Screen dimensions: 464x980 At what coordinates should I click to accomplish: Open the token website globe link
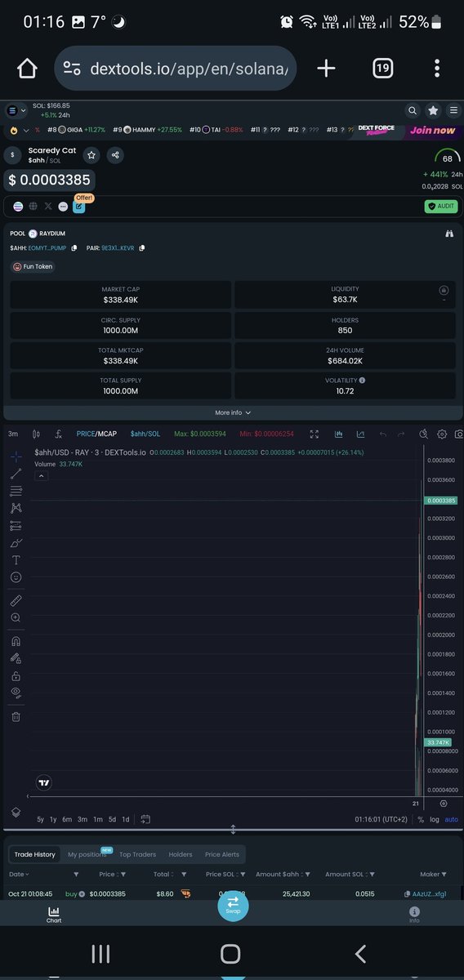click(33, 207)
